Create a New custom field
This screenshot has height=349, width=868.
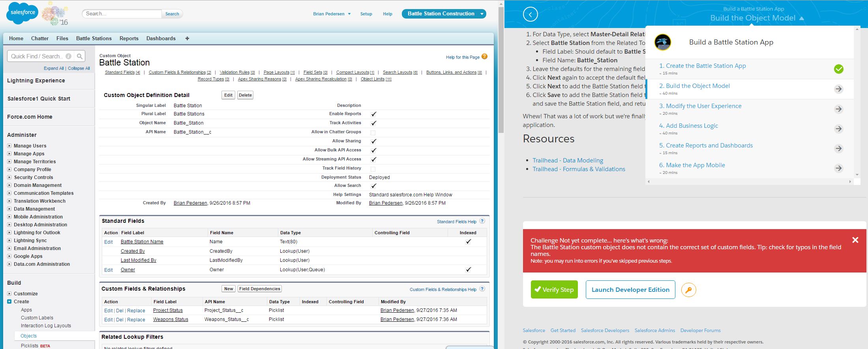click(x=229, y=289)
